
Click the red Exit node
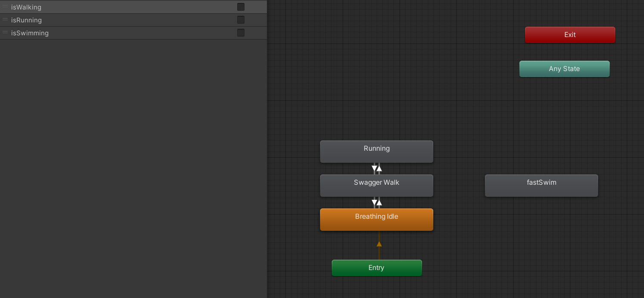point(570,34)
